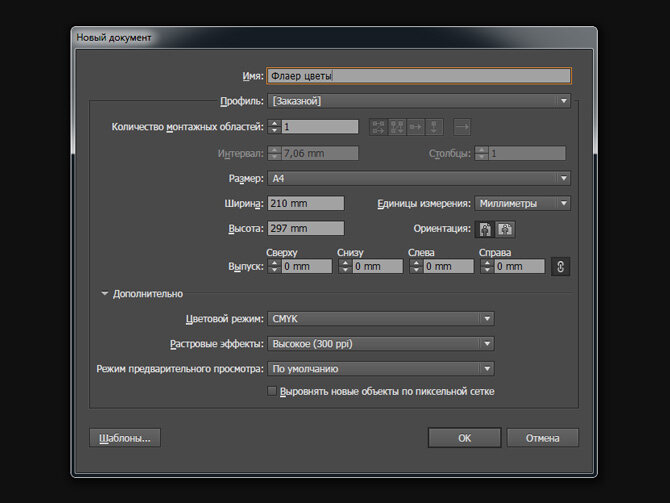The image size is (670, 503).
Task: Enable align new objects to pixel grid
Action: (x=272, y=391)
